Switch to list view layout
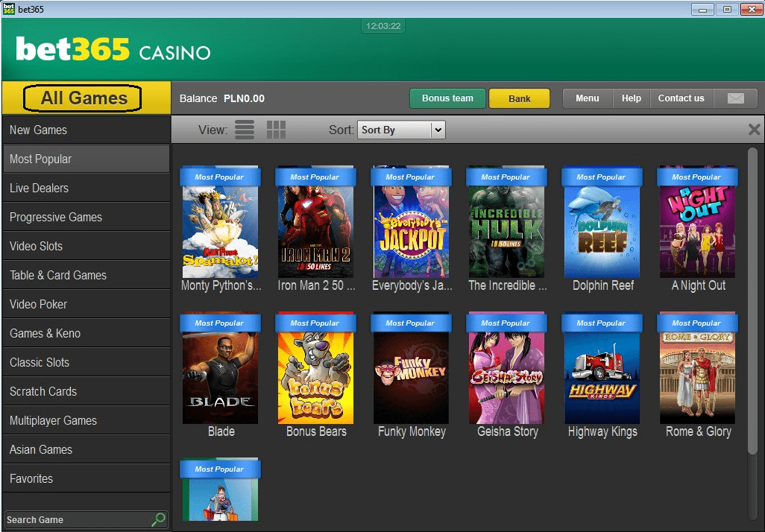Viewport: 765px width, 532px height. (x=245, y=129)
